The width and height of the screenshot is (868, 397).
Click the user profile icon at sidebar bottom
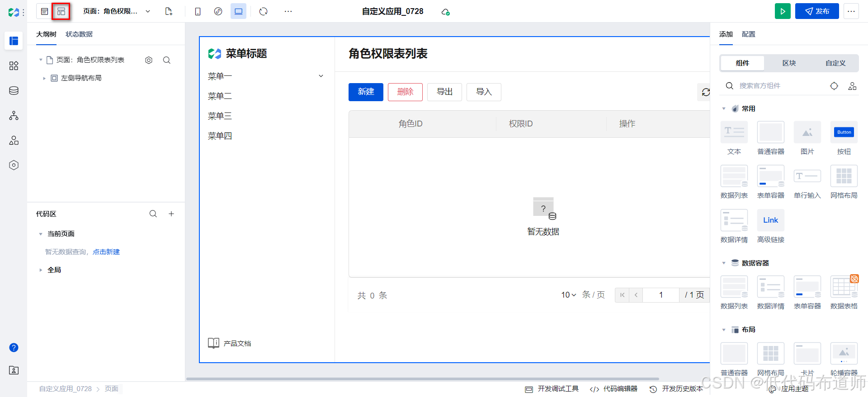pyautogui.click(x=14, y=370)
